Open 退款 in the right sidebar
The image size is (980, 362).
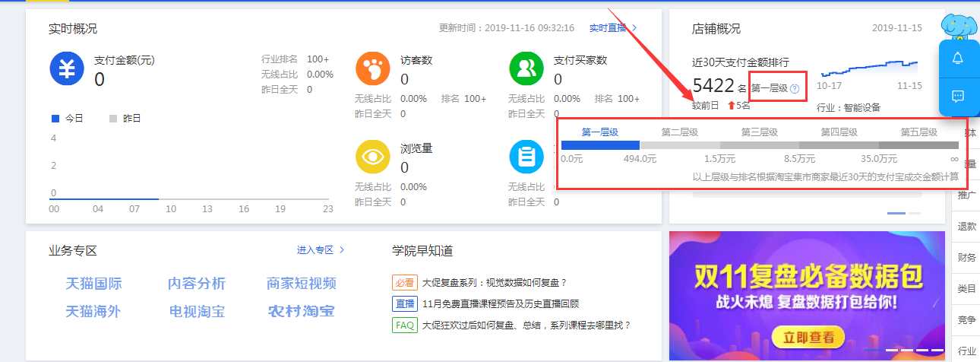(x=966, y=227)
